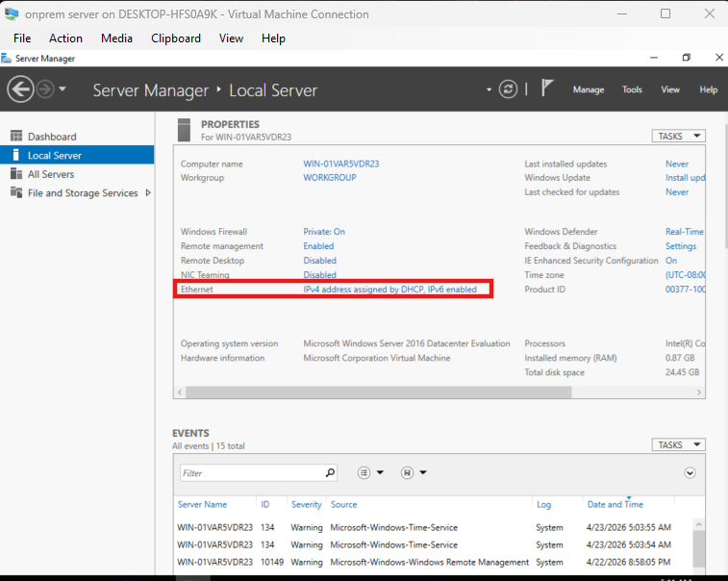
Task: Open the notifications flag
Action: click(547, 88)
